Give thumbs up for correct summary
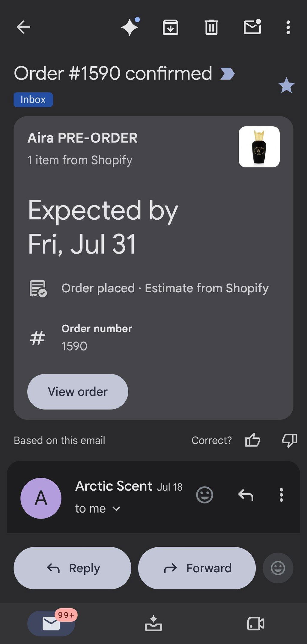 pos(253,440)
